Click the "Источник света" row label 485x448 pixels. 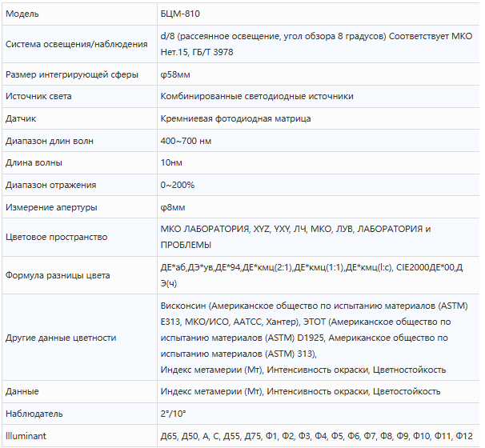point(38,96)
